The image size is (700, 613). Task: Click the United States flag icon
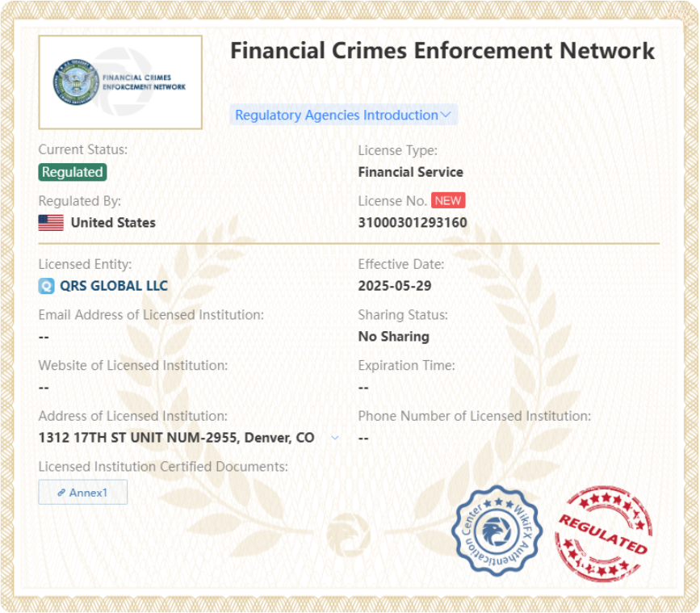click(x=51, y=223)
